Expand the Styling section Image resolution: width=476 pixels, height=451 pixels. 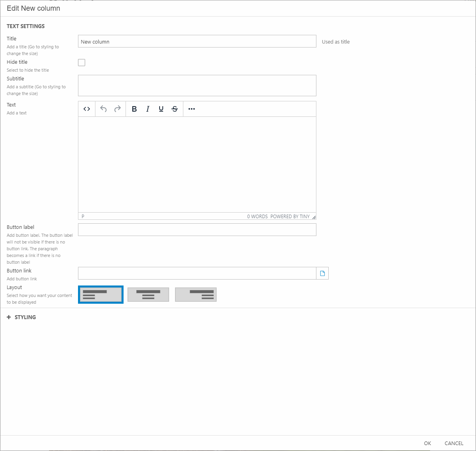(21, 317)
